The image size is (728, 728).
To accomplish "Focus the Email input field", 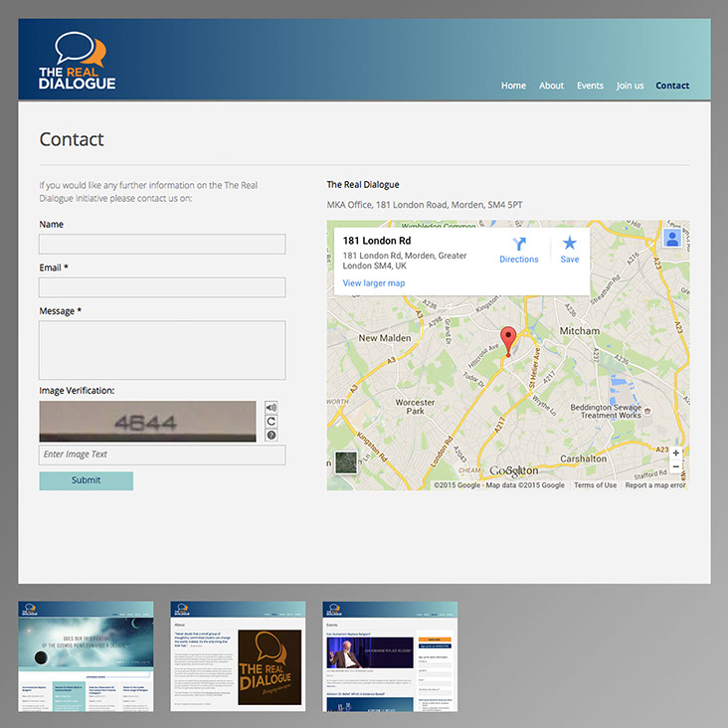I will (162, 287).
